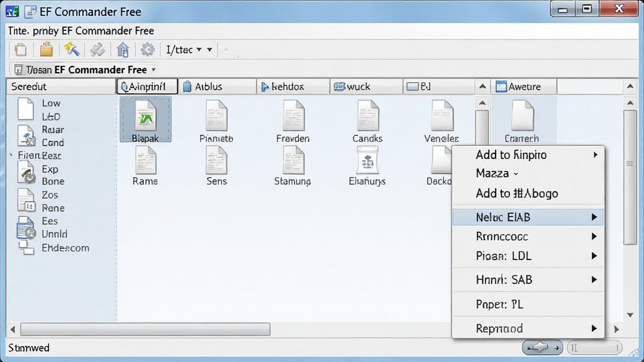Switch to the kehdox tab

[x=293, y=87]
